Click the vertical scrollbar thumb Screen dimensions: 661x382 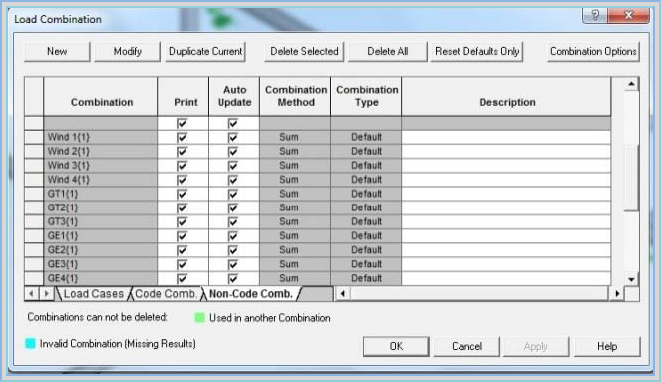[631, 178]
